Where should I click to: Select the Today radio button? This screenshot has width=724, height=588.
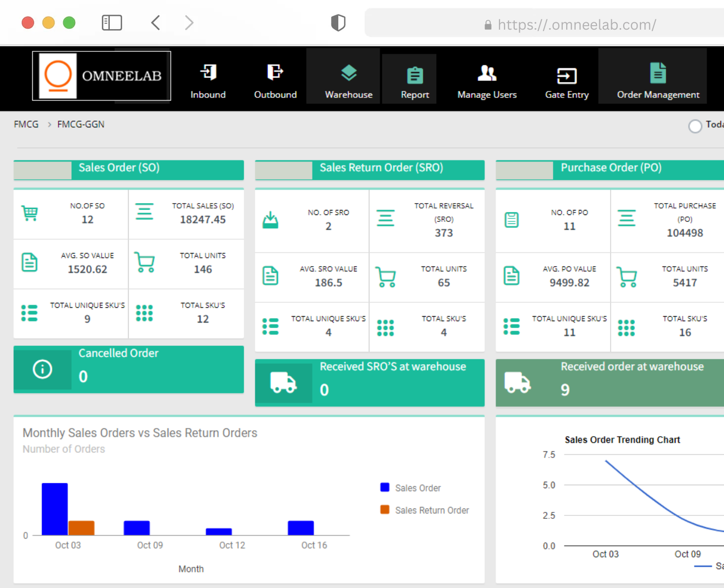[695, 126]
